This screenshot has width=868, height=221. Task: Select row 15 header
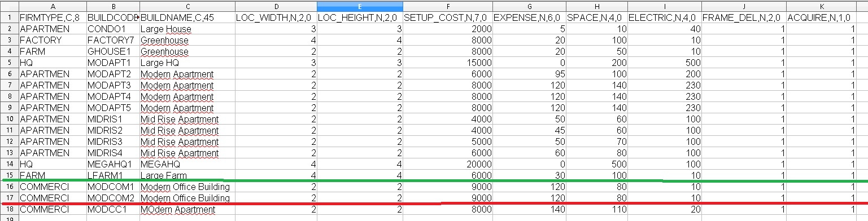click(x=9, y=175)
